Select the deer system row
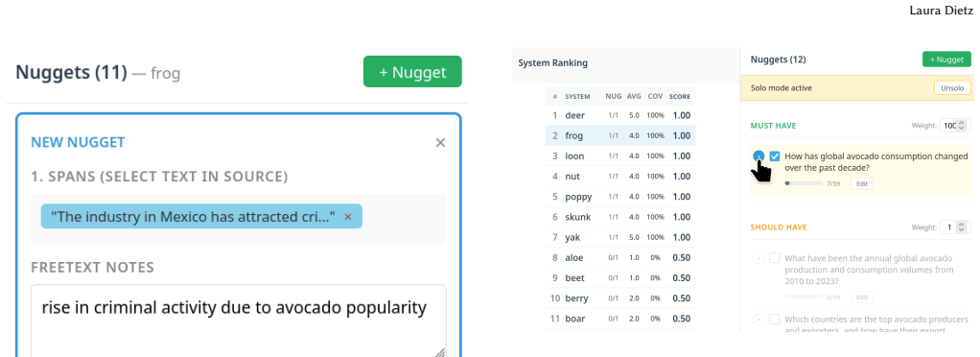 tap(620, 115)
